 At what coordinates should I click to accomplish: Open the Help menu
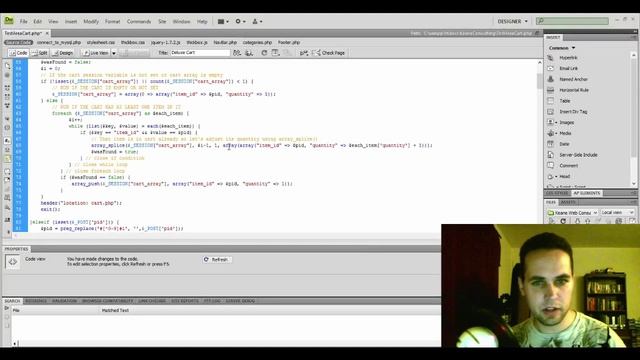202,21
